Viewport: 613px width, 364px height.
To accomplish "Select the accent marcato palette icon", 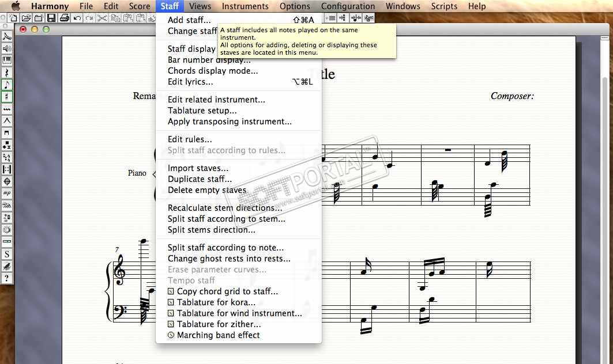I will pyautogui.click(x=7, y=121).
